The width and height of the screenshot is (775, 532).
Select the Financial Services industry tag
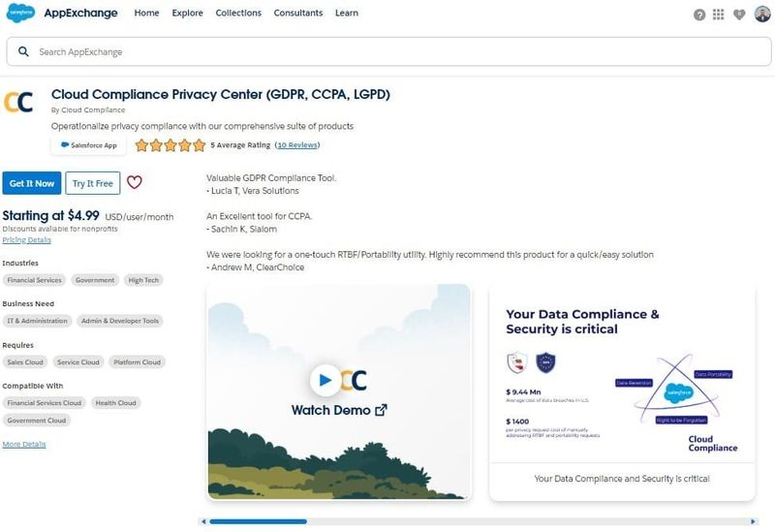click(34, 280)
